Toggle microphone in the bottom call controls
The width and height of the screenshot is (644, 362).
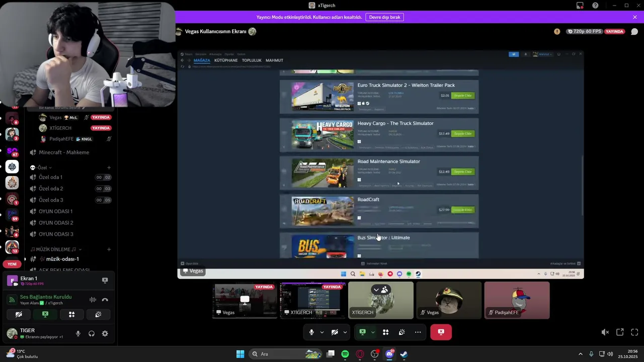[311, 332]
